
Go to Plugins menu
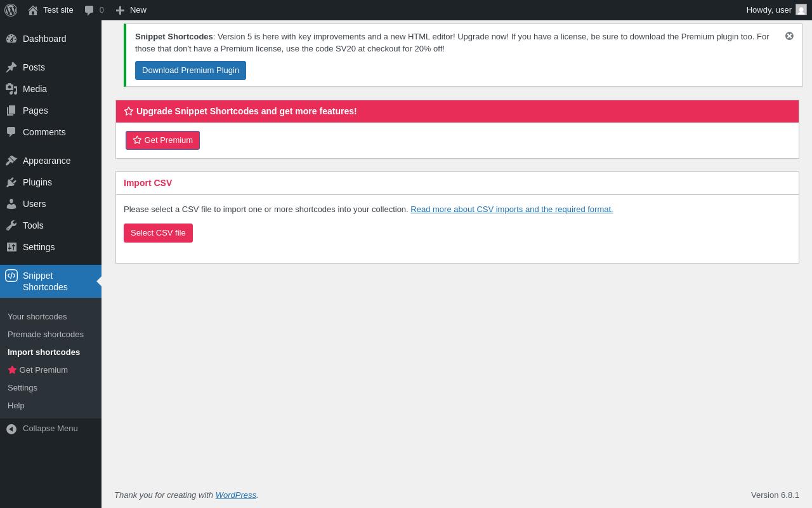pos(37,182)
